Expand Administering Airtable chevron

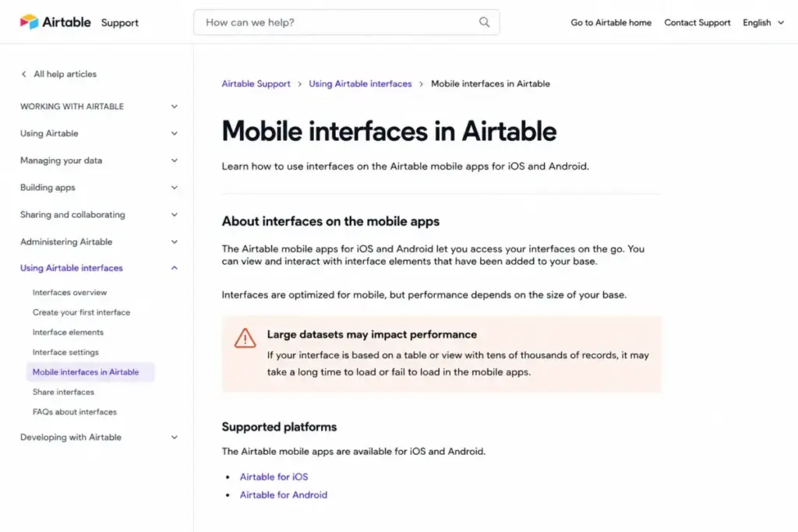(x=174, y=242)
